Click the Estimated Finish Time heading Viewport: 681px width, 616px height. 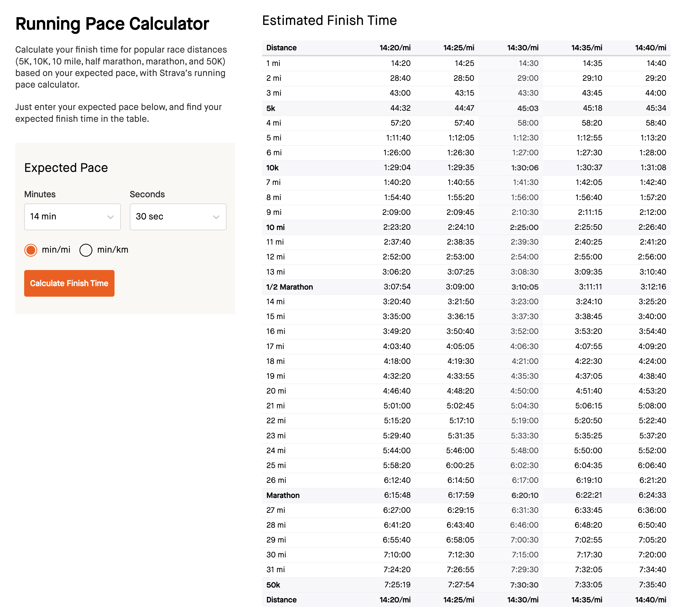tap(329, 21)
